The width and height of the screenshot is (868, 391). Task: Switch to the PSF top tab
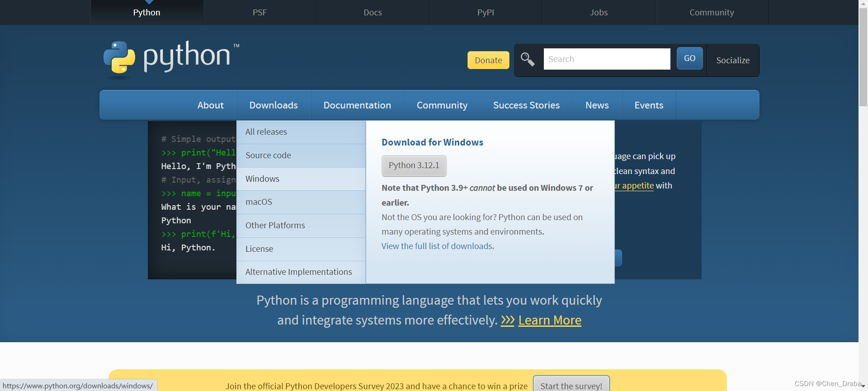point(259,12)
